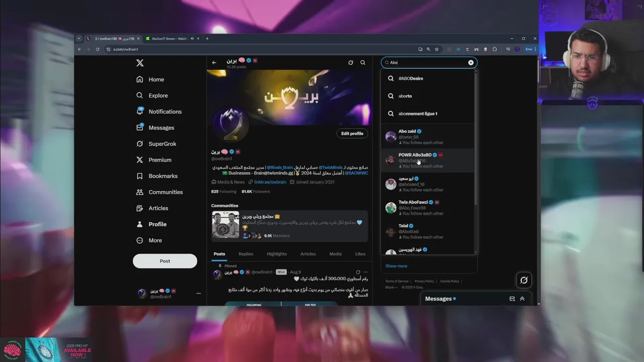Open the browser tab search dropdown

tap(79, 39)
